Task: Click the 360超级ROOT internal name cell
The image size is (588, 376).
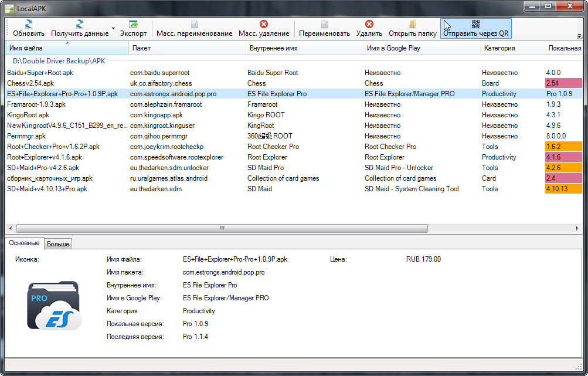Action: [x=270, y=136]
